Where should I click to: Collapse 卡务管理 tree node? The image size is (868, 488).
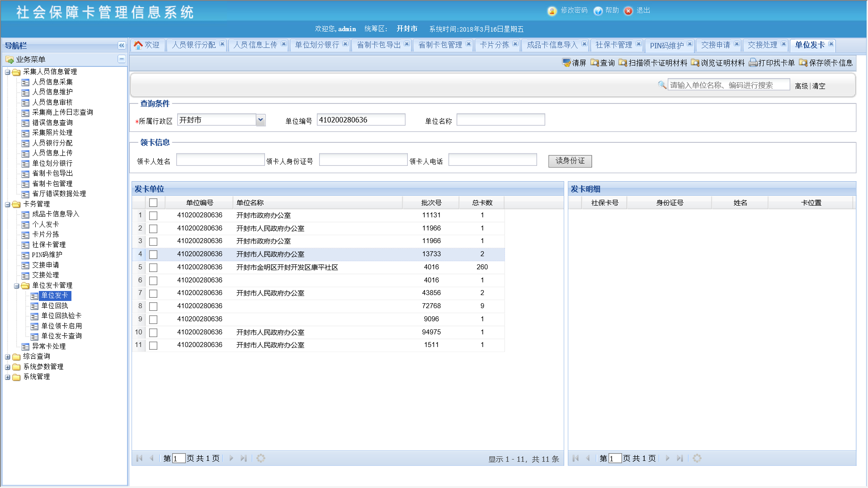coord(8,205)
